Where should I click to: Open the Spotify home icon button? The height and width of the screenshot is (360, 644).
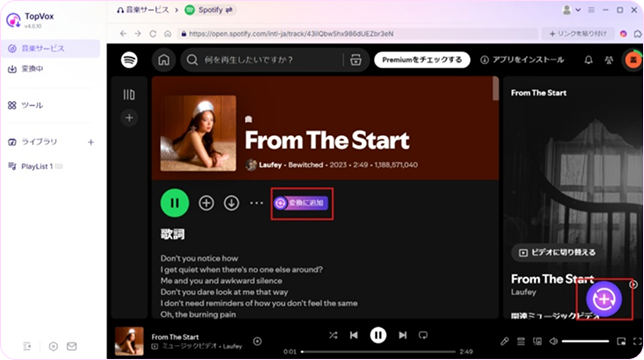[164, 60]
